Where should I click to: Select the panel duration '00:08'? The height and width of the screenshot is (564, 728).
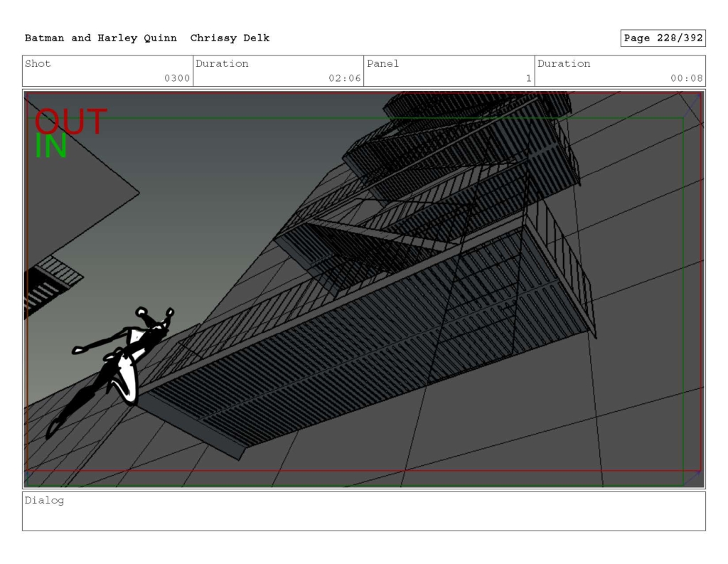click(686, 78)
